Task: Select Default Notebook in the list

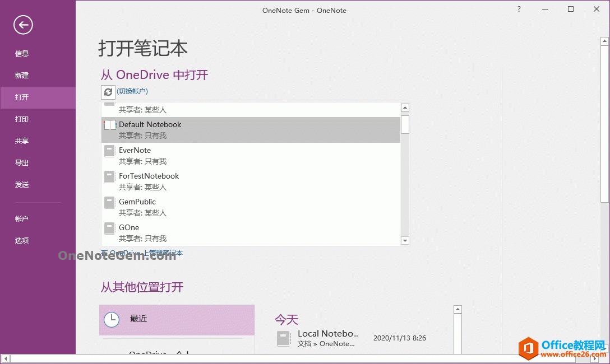Action: [x=251, y=130]
